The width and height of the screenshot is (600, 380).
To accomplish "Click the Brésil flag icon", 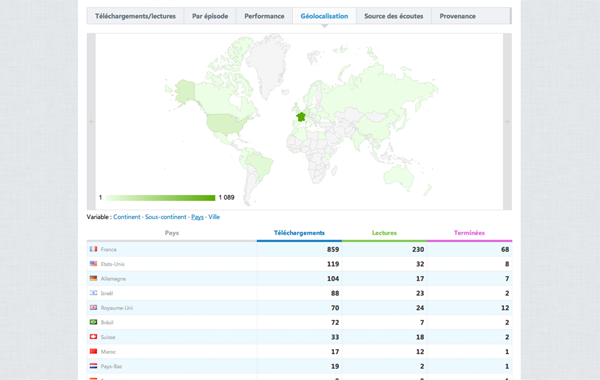I will (x=93, y=322).
